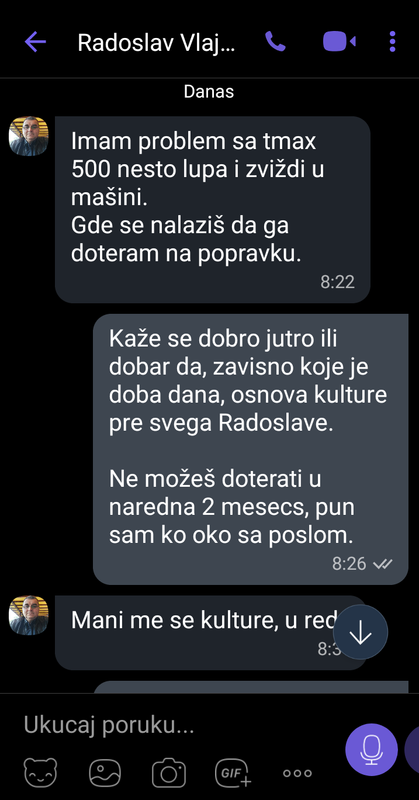The height and width of the screenshot is (800, 419).
Task: Tap Radoslav's avatar beside first message
Action: pos(29,136)
